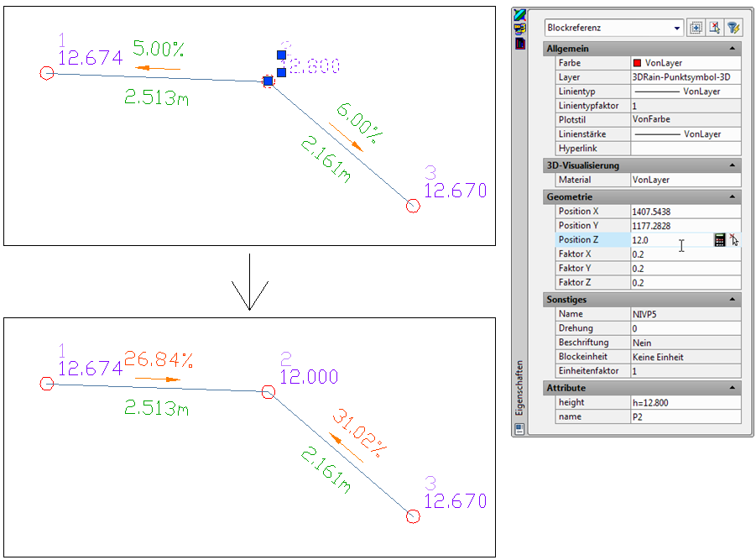
Task: Click the palette icon at bottom-left corner
Action: point(520,427)
